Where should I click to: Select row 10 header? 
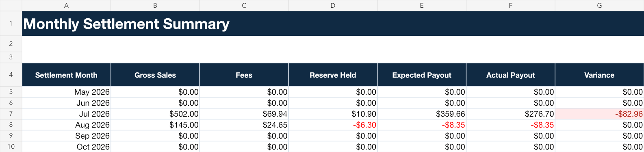pyautogui.click(x=11, y=147)
